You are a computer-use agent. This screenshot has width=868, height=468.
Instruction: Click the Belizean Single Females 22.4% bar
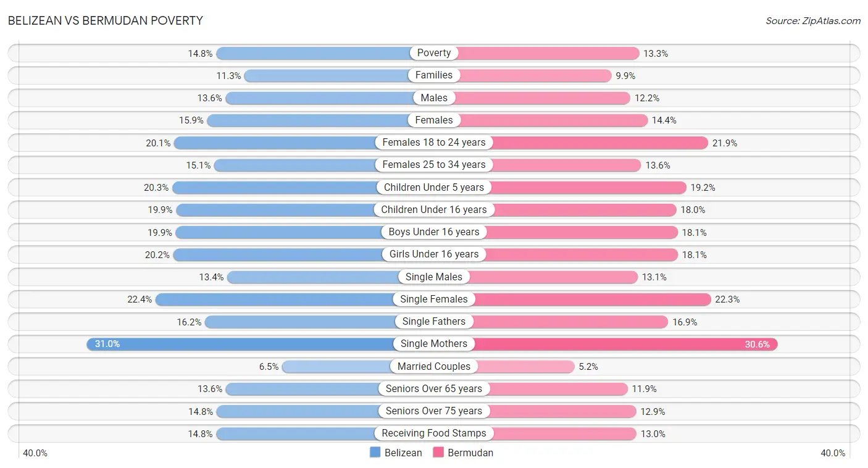tap(294, 299)
